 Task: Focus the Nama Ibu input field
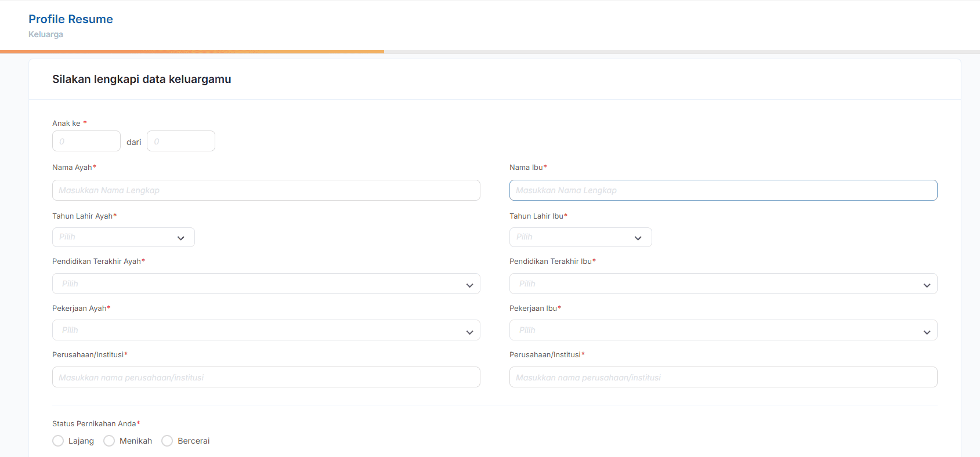pos(723,190)
